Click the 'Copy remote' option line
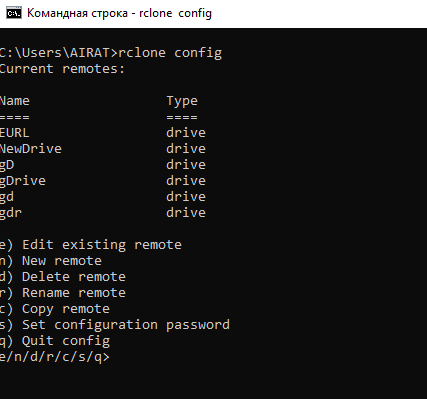This screenshot has width=427, height=399. pyautogui.click(x=55, y=309)
